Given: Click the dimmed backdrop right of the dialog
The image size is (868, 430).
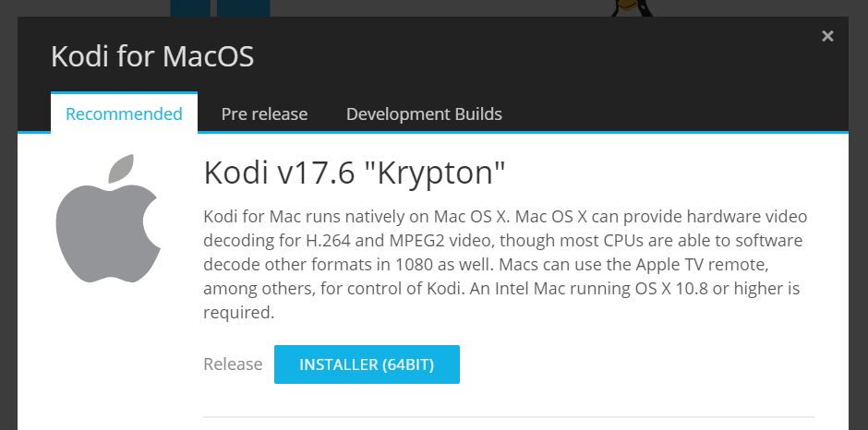Looking at the screenshot, I should (858, 221).
